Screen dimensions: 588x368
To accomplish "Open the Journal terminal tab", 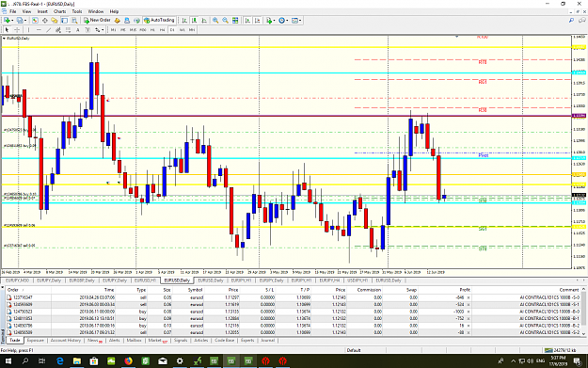I will 268,341.
